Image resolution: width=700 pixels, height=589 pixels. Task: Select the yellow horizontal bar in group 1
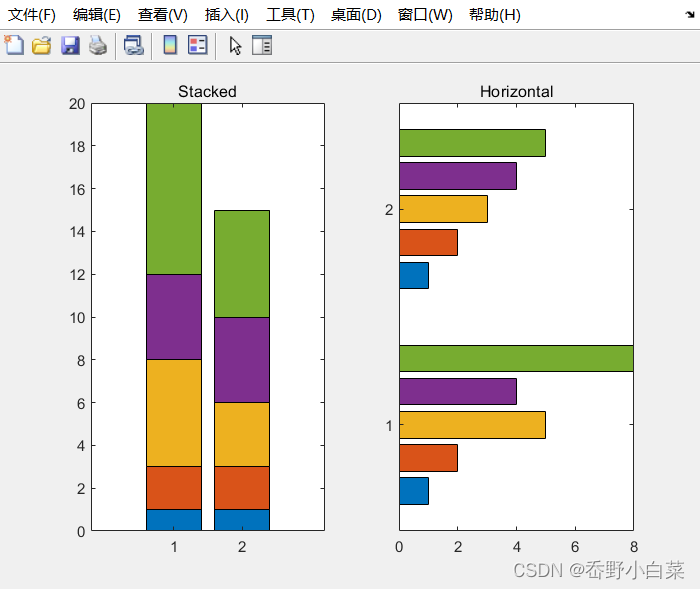pyautogui.click(x=472, y=425)
